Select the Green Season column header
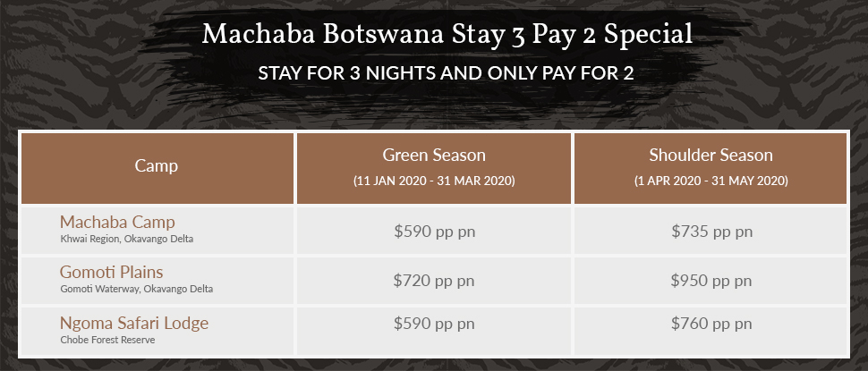The height and width of the screenshot is (371, 868). click(x=434, y=156)
